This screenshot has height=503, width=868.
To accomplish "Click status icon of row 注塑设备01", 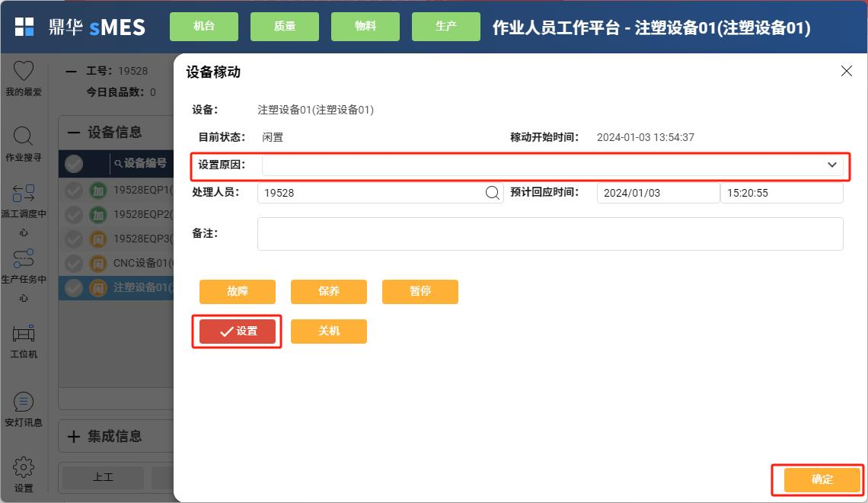I will (x=98, y=288).
